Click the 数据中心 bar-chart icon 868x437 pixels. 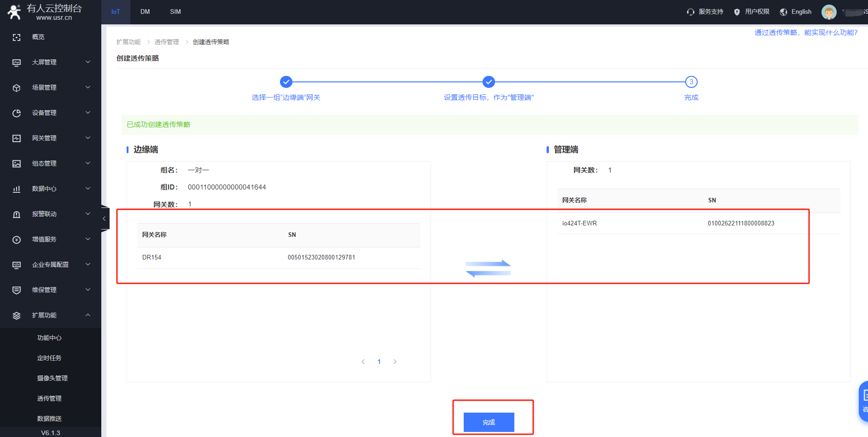tap(17, 189)
